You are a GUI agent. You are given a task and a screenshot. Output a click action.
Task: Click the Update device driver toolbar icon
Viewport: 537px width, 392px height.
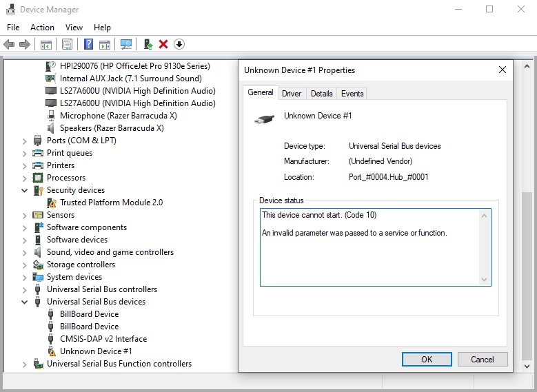148,44
